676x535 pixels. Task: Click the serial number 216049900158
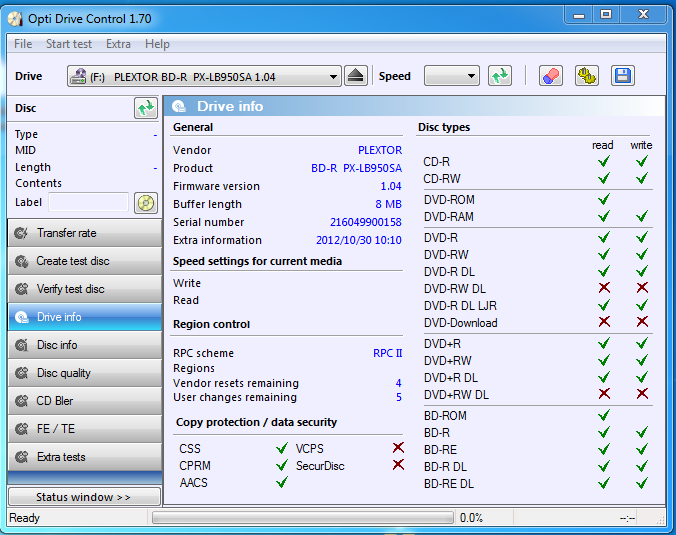366,222
